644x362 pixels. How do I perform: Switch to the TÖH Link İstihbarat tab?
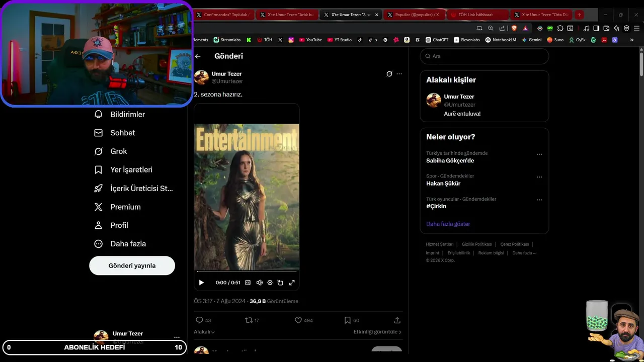tap(478, 15)
